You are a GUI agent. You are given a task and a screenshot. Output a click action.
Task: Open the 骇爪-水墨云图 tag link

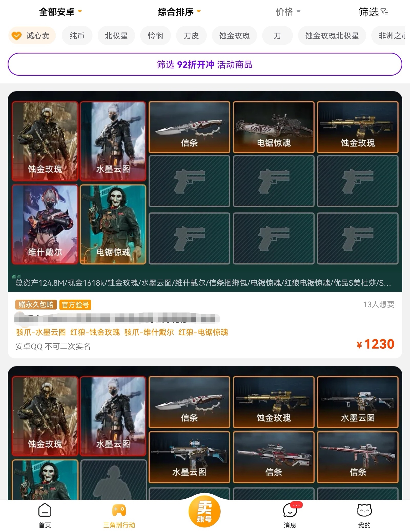[41, 332]
